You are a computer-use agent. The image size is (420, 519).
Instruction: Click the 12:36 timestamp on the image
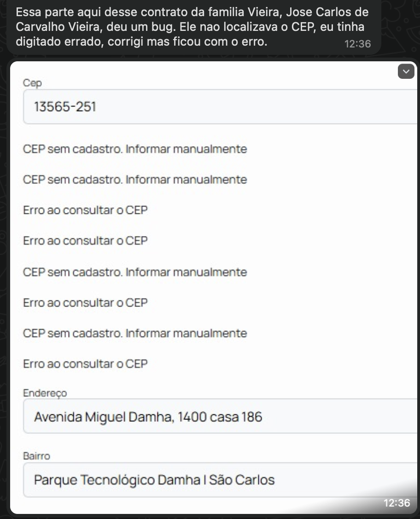[x=397, y=503]
